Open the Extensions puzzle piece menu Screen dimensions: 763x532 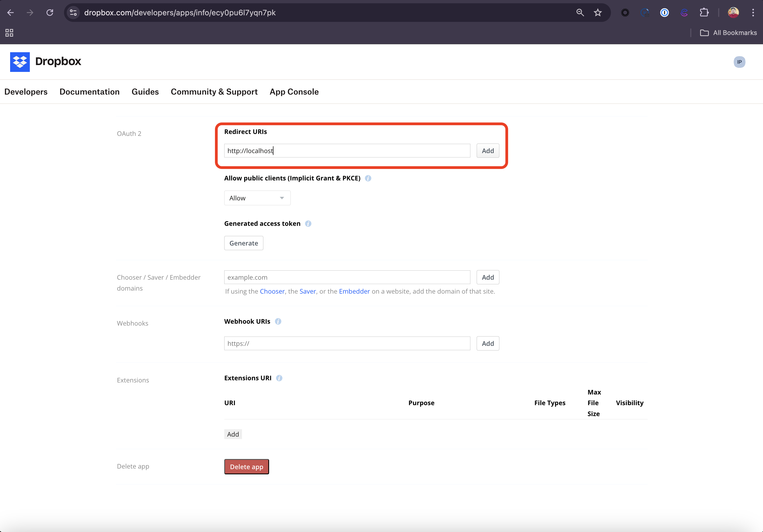click(704, 13)
